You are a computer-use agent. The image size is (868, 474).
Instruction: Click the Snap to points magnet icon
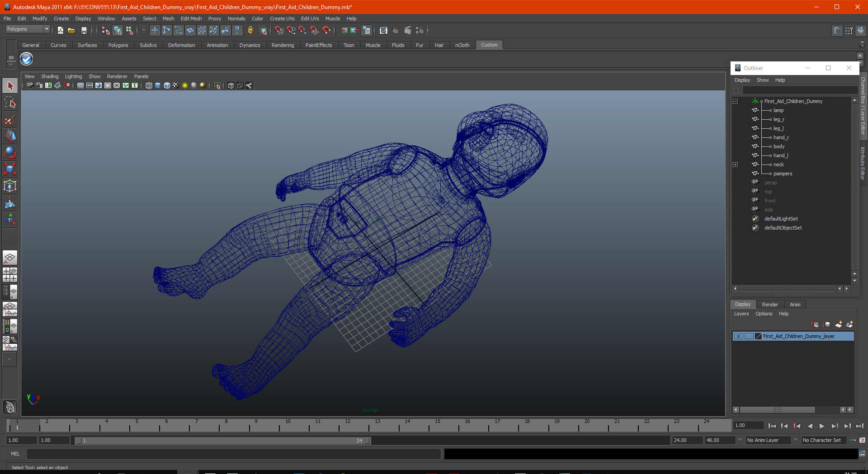tap(302, 30)
